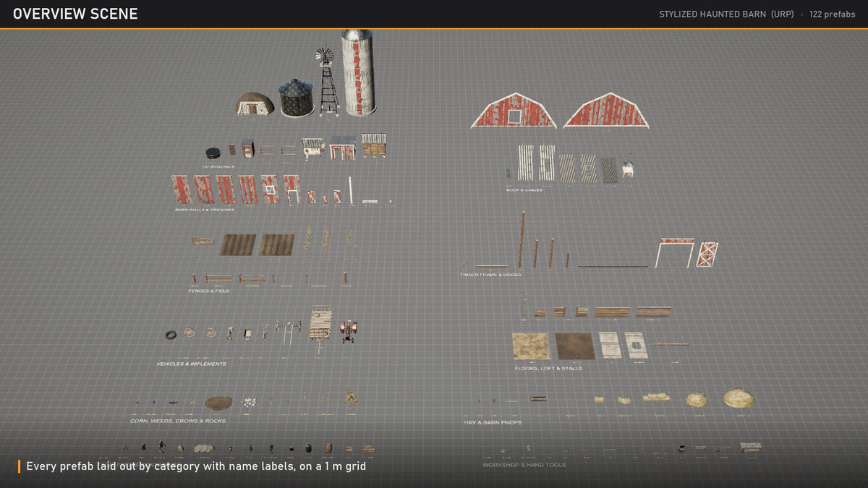Click the largest round hay bale
The height and width of the screenshot is (488, 868).
pos(739,398)
